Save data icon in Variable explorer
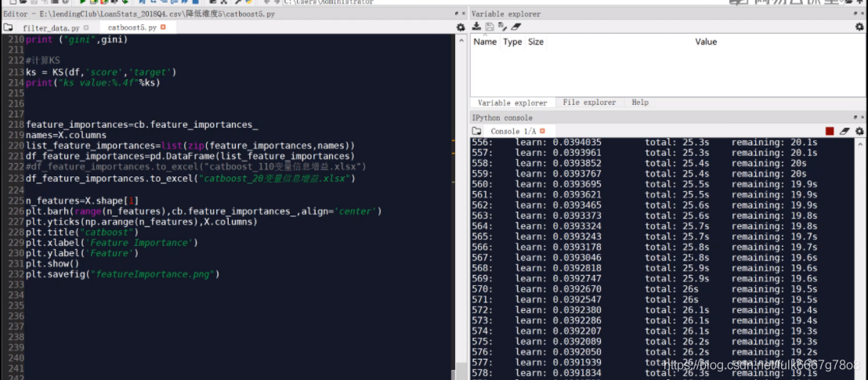The image size is (868, 380). click(x=490, y=27)
